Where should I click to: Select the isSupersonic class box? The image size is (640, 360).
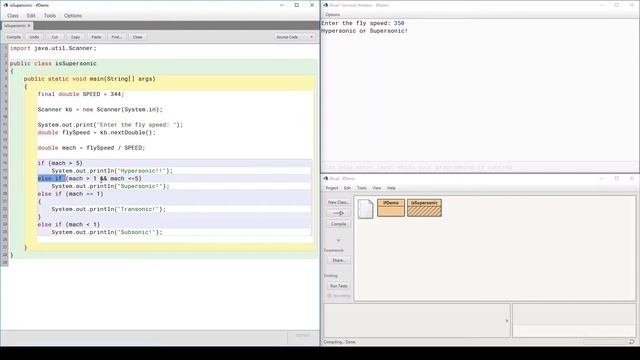(424, 208)
